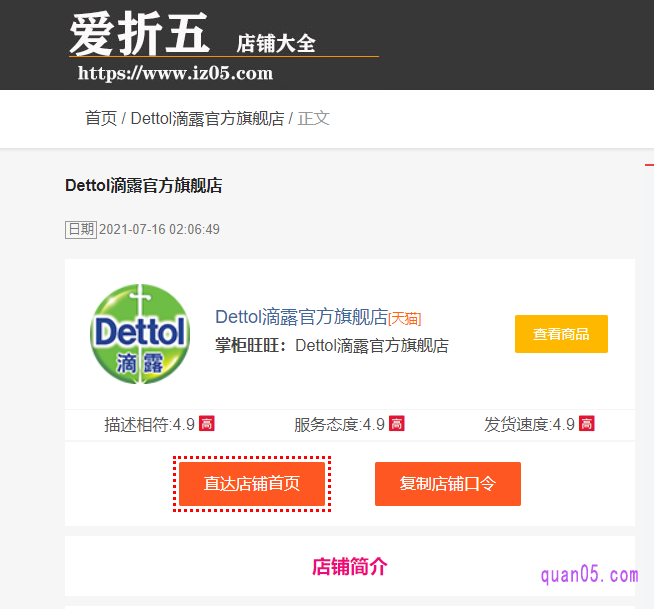
Task: Click the 日期 label box
Action: coord(81,229)
